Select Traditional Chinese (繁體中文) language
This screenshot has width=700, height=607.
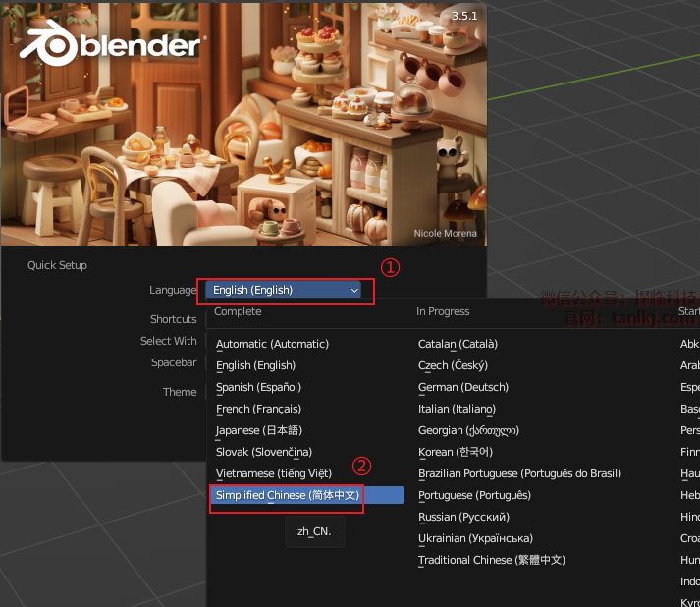tap(492, 560)
